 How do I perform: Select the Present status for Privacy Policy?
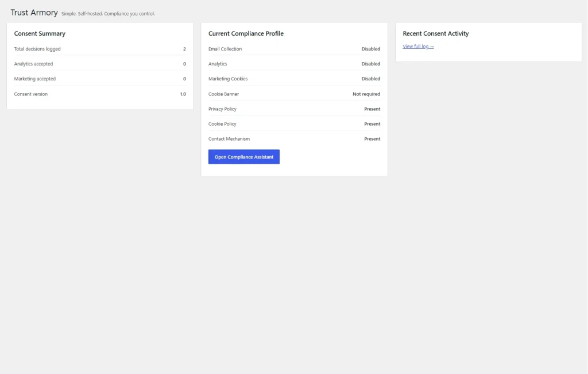pyautogui.click(x=372, y=109)
